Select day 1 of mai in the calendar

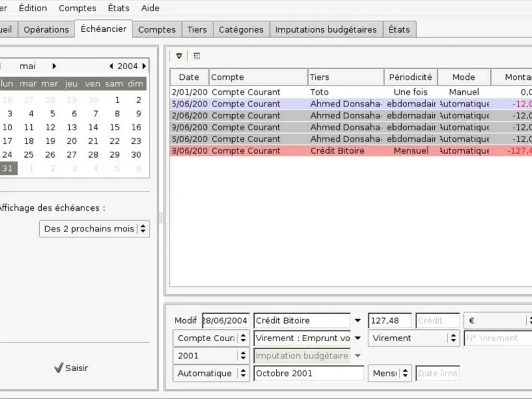(117, 100)
